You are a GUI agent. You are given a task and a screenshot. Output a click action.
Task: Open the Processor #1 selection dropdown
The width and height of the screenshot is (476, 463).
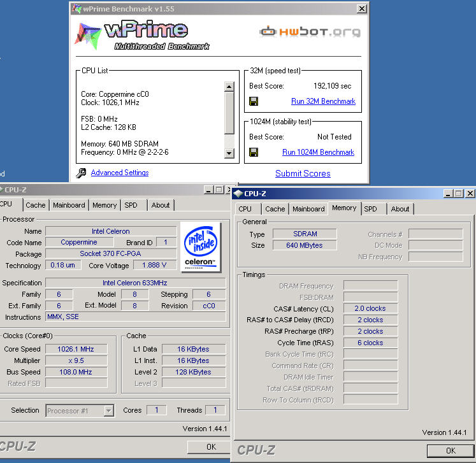tap(109, 411)
